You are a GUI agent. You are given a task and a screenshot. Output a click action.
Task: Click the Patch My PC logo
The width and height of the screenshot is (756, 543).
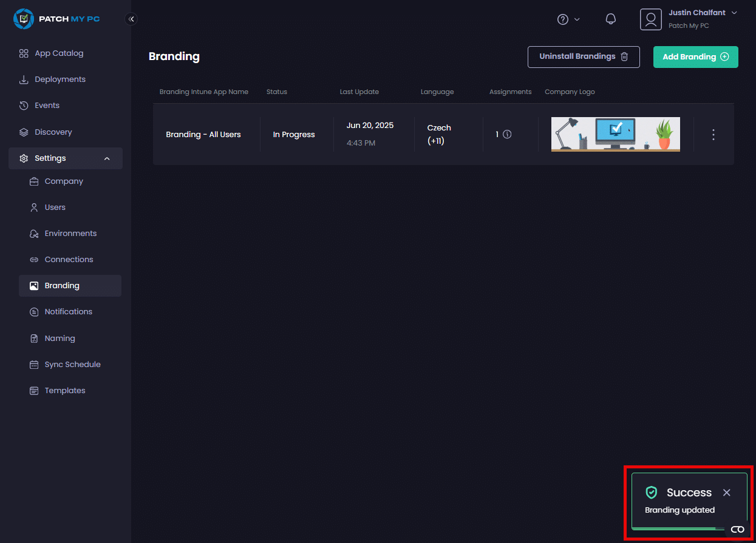[x=56, y=19]
